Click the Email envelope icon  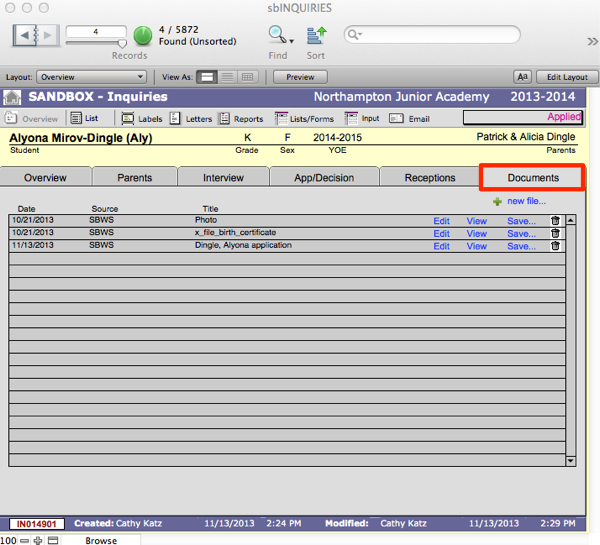(x=396, y=119)
